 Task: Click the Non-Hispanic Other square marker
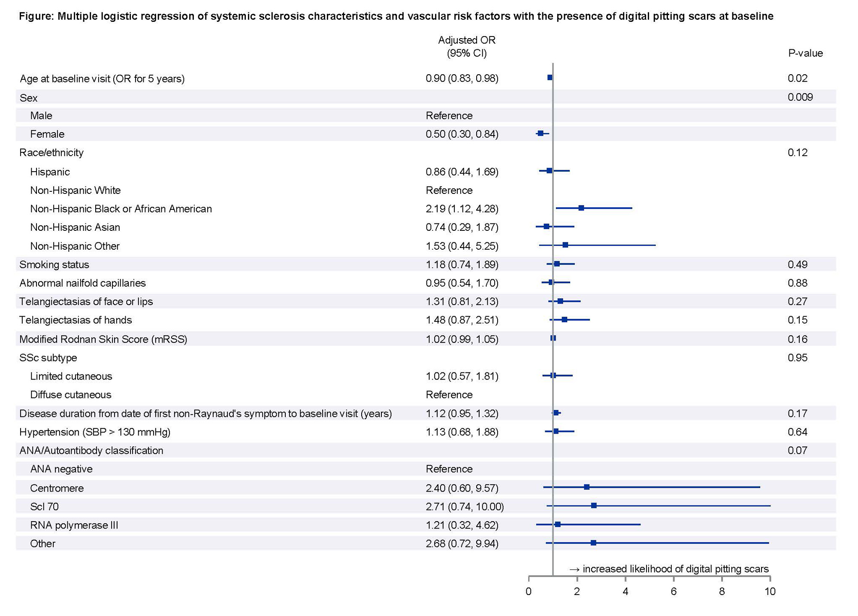pyautogui.click(x=565, y=245)
